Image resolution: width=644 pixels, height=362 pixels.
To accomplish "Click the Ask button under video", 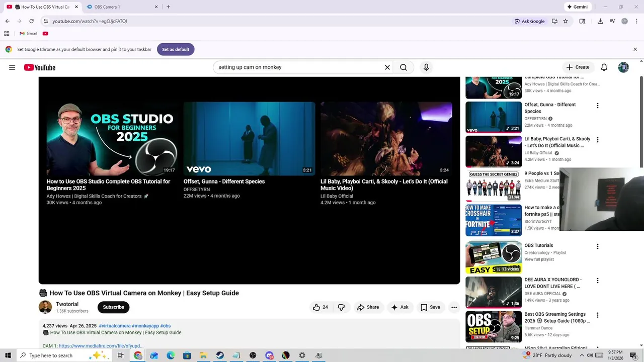I will pos(400,307).
